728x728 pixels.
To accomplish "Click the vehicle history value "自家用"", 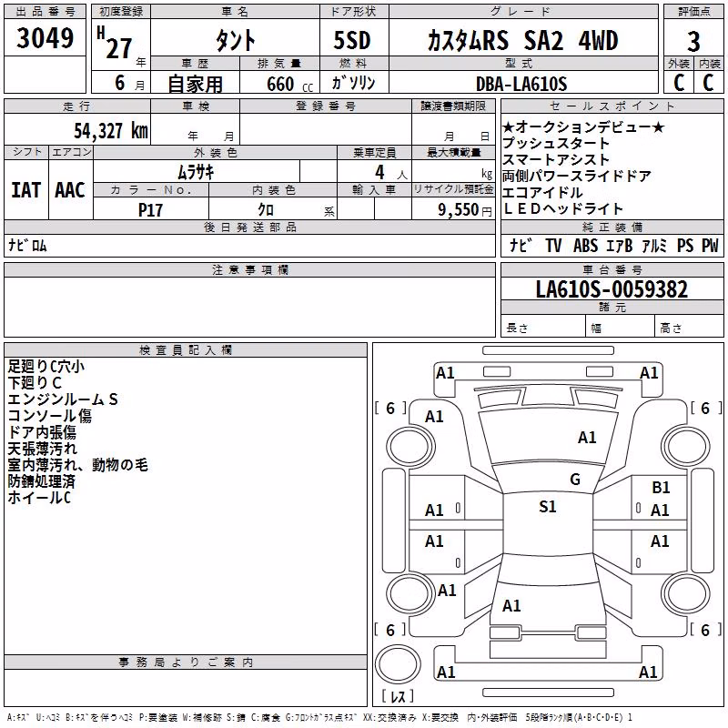I will pos(196,84).
